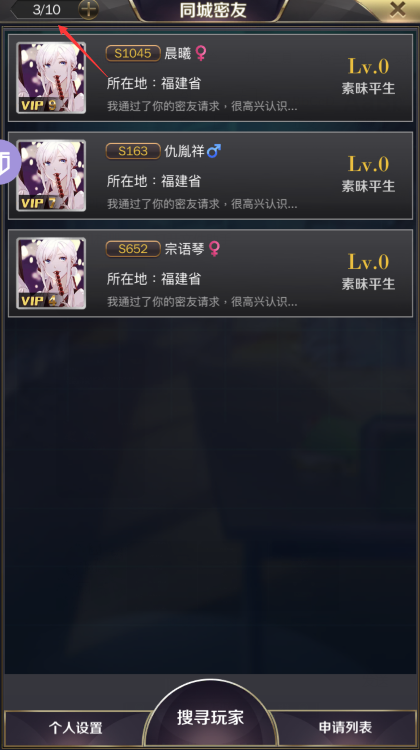
Task: Click the 3/10 friend count indicator
Action: (46, 9)
